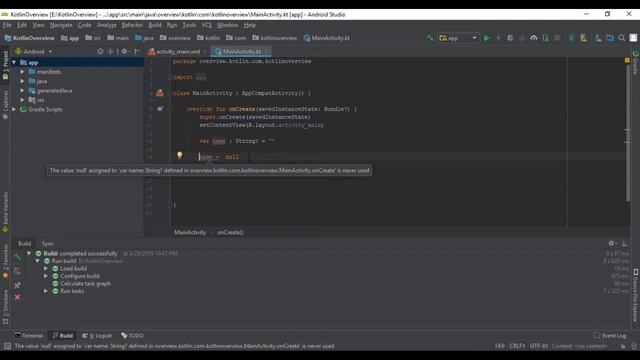Viewport: 640px width, 360px height.
Task: Open the Refactor menu
Action: [x=132, y=25]
